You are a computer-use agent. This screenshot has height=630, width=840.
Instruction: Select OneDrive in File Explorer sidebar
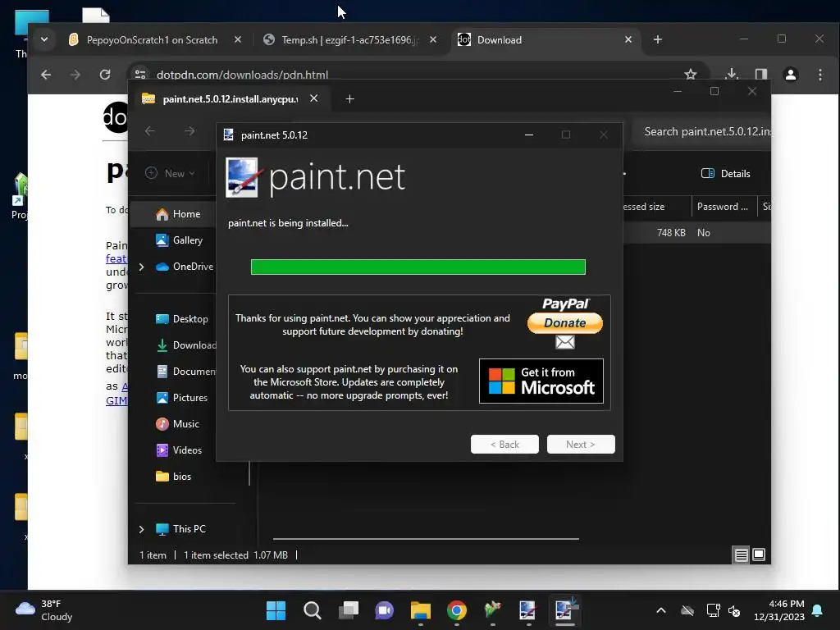pyautogui.click(x=185, y=267)
